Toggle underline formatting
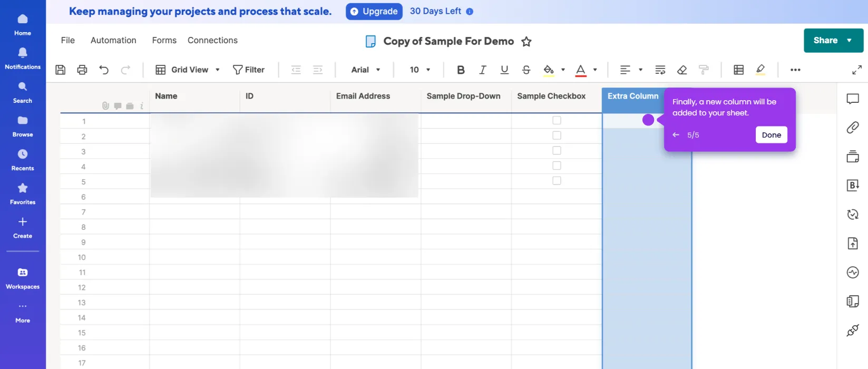The height and width of the screenshot is (369, 868). (504, 70)
